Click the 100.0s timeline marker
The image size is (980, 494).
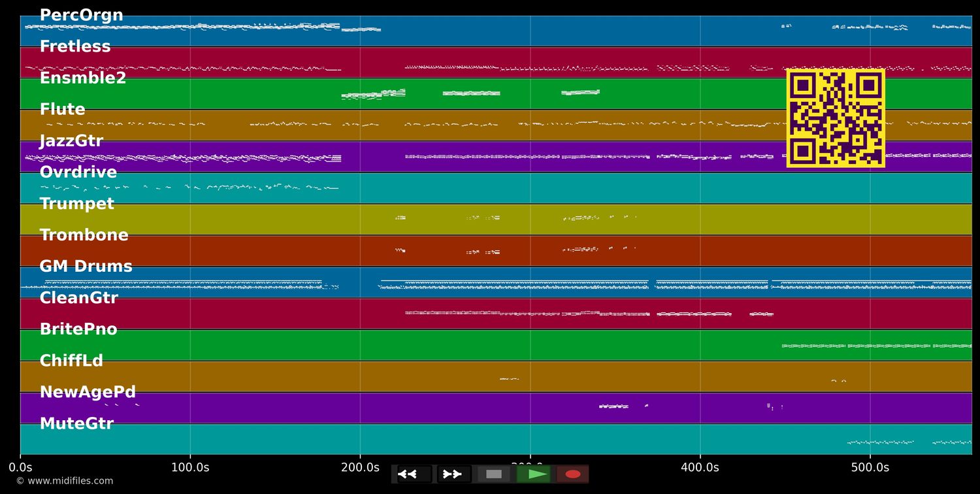pos(190,467)
